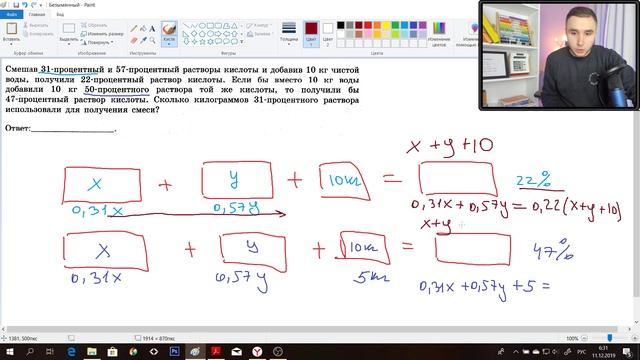Select the Pencil tool
640x360 pixels.
134,29
